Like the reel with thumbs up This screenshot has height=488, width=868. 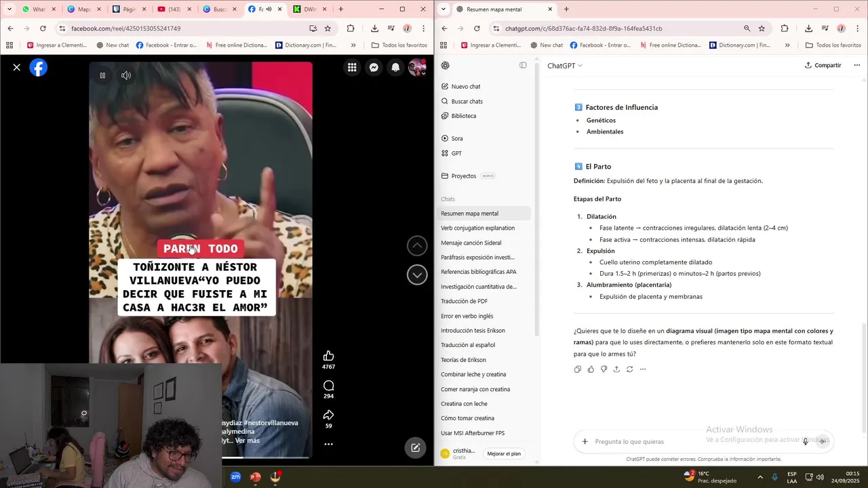[328, 356]
